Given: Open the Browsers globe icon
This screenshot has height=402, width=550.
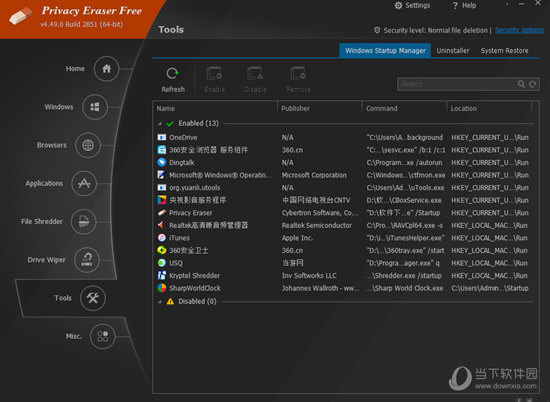Looking at the screenshot, I should 88,145.
